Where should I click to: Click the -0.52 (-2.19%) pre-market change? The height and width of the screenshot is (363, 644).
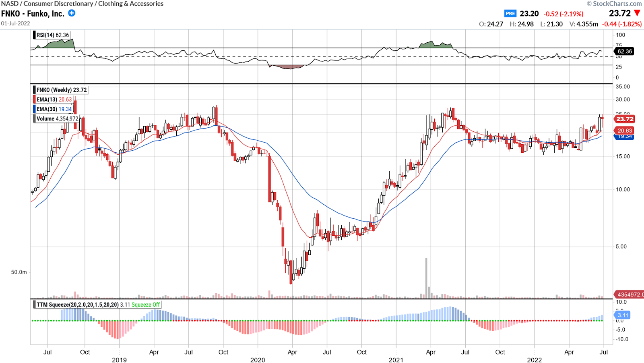point(563,14)
